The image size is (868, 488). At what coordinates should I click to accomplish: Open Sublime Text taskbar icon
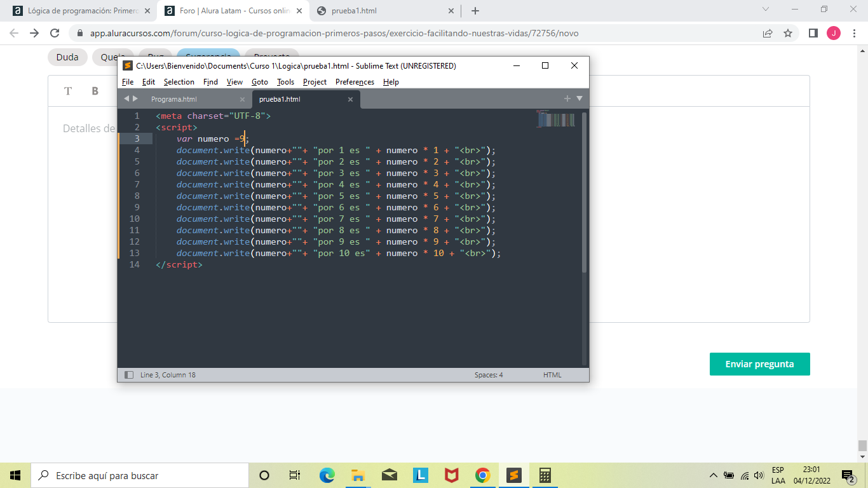pos(514,475)
